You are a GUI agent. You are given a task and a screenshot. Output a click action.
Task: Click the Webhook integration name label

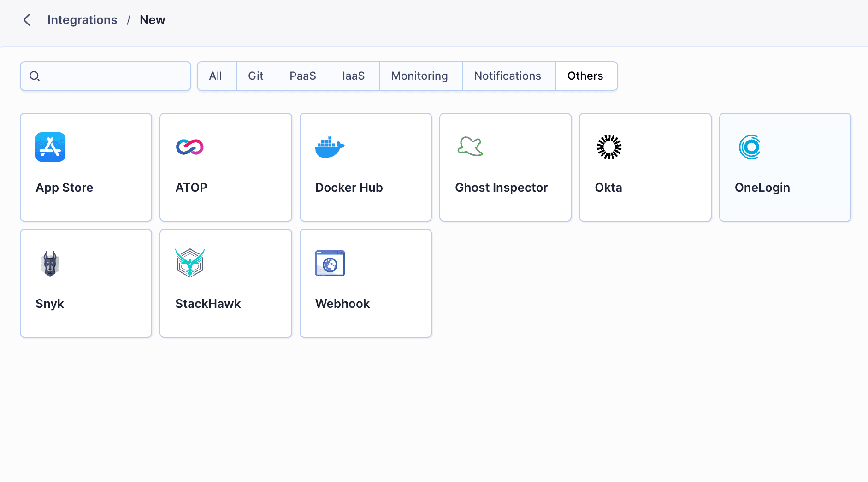point(342,304)
